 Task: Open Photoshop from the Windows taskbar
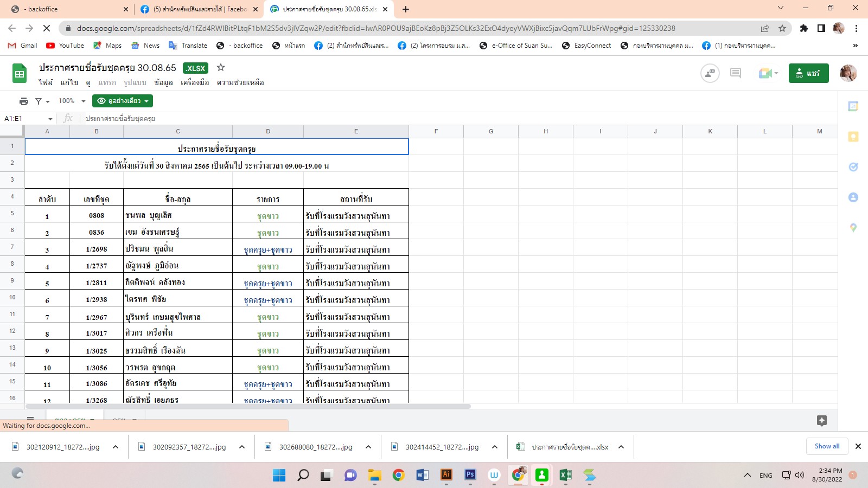tap(470, 475)
